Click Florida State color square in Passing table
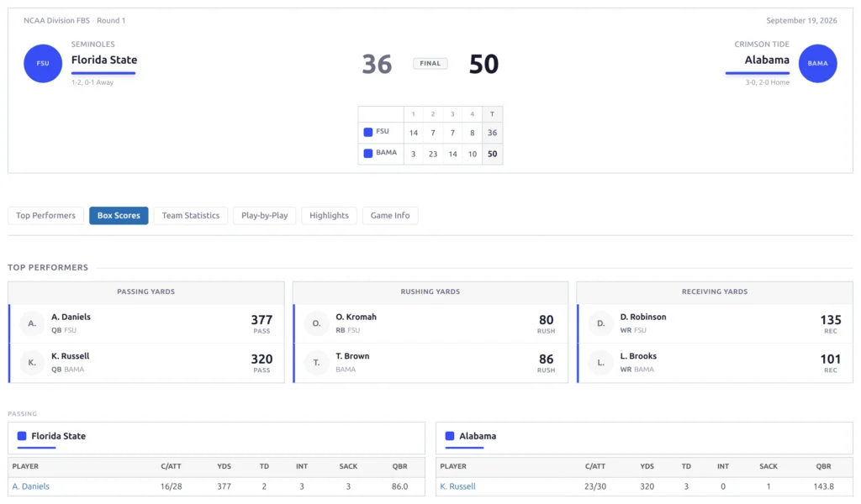 (22, 436)
